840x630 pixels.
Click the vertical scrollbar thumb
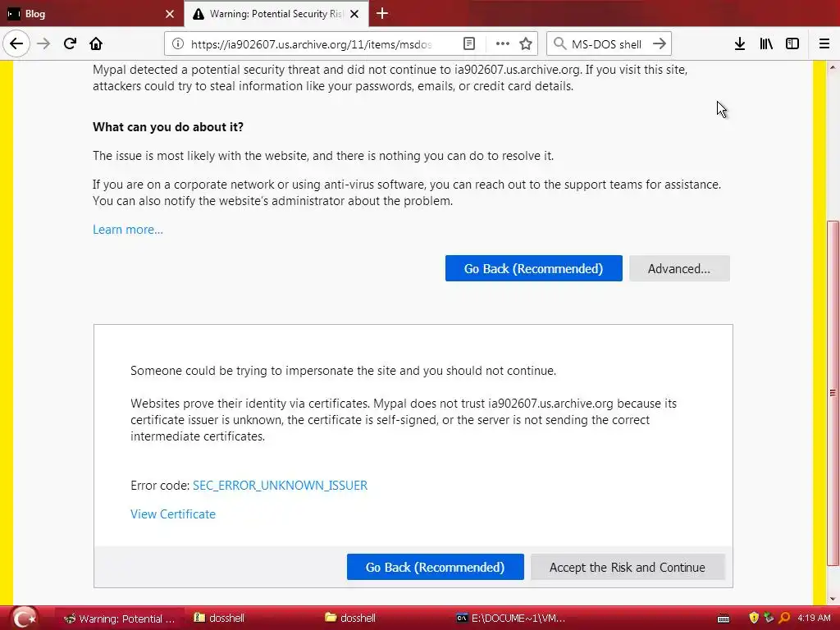coord(833,393)
